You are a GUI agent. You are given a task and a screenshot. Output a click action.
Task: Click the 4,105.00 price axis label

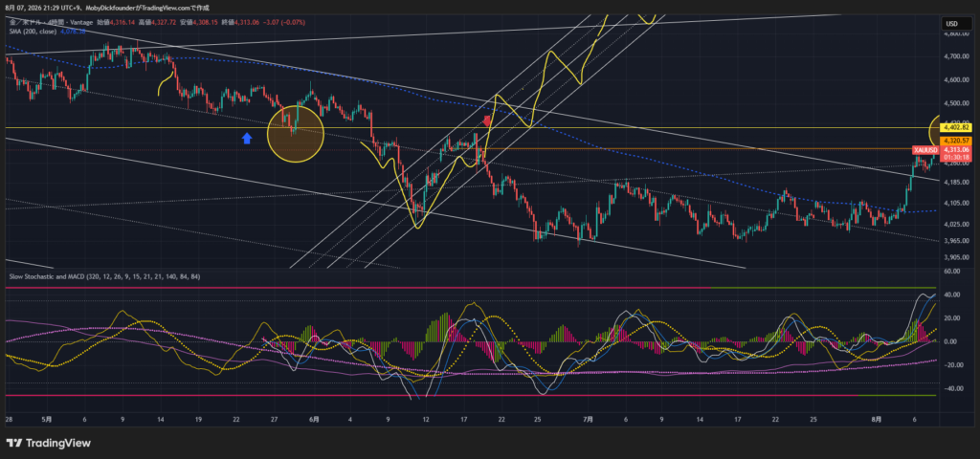955,203
